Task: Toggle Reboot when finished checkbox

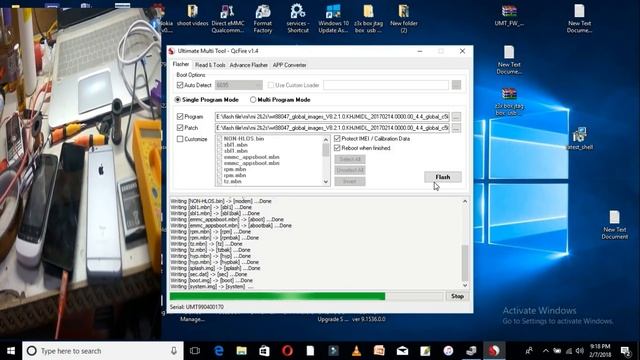Action: (x=337, y=148)
